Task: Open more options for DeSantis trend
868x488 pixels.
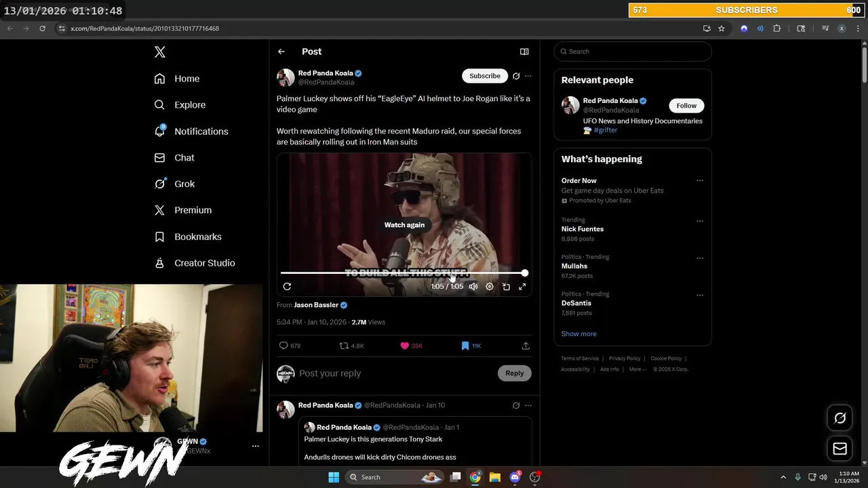Action: [x=700, y=295]
